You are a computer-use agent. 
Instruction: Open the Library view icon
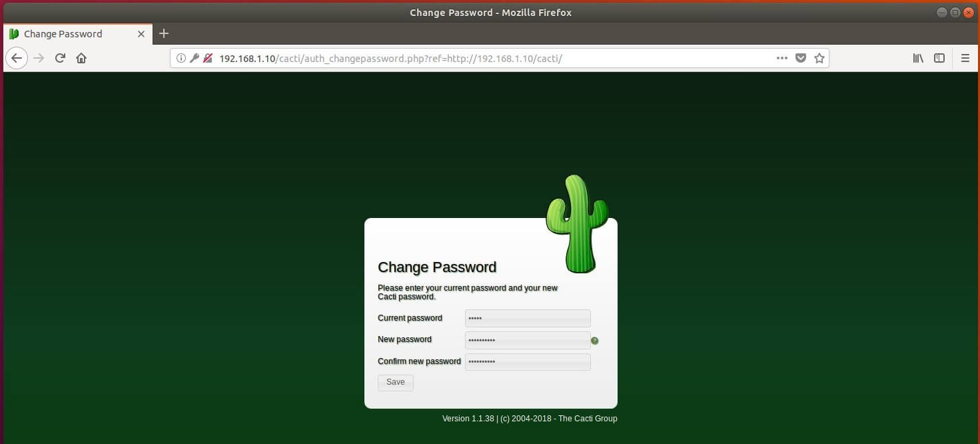918,58
